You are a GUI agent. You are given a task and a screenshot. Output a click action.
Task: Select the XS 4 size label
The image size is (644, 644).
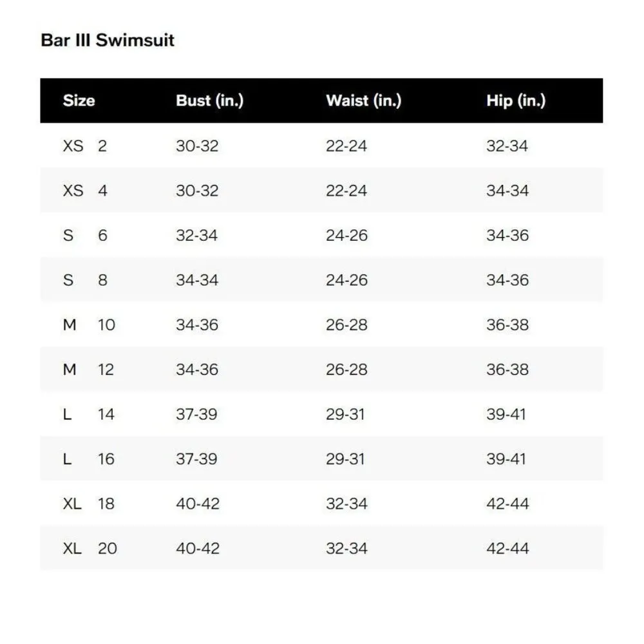point(85,191)
